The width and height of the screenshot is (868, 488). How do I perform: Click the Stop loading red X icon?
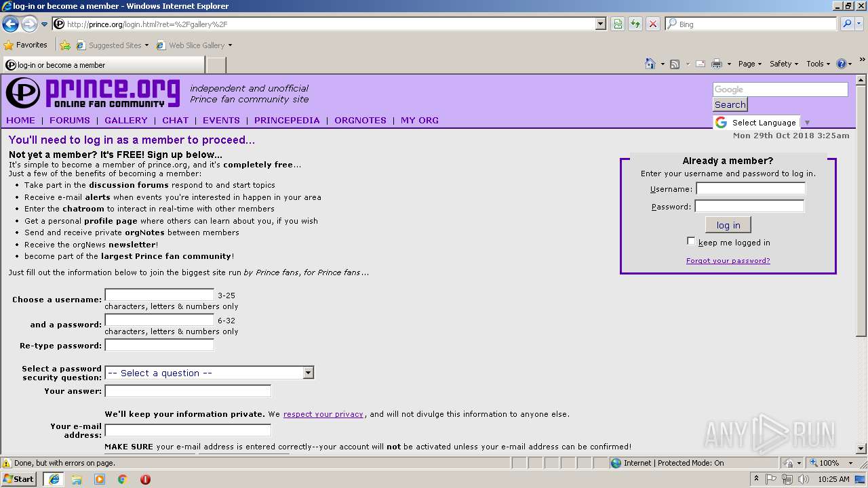coord(653,24)
